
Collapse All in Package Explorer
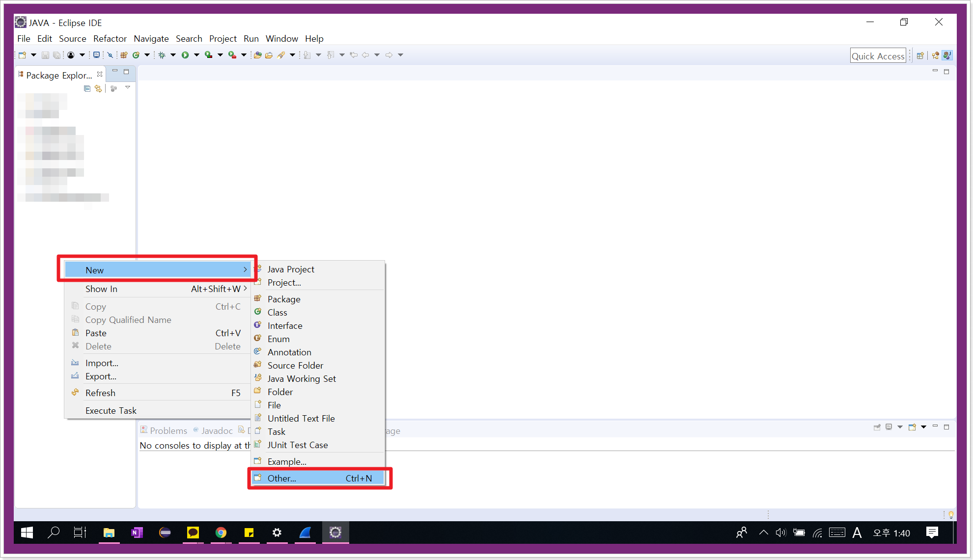click(x=87, y=88)
